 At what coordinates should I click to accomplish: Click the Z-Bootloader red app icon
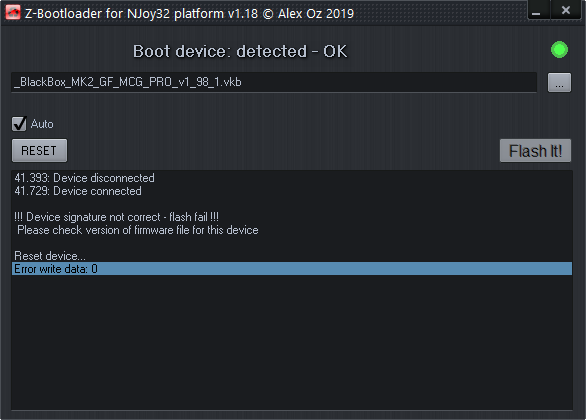[x=13, y=13]
